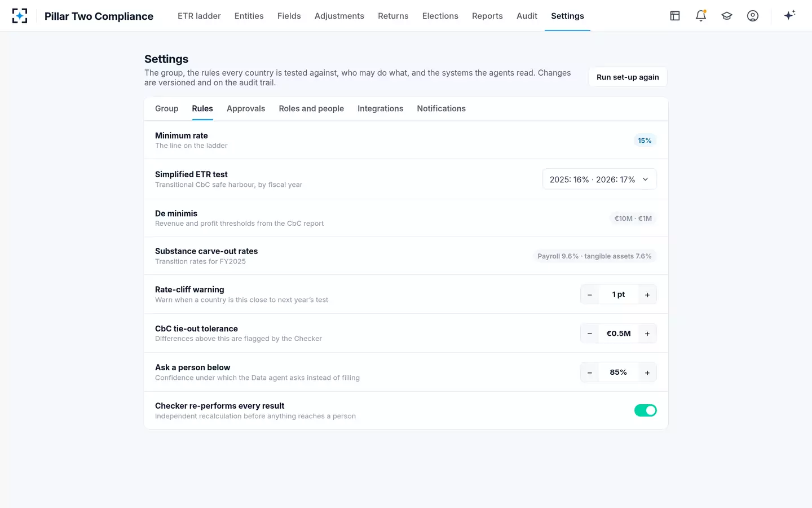Click 'Transition rates for FY2025' text
The height and width of the screenshot is (508, 812).
(200, 261)
